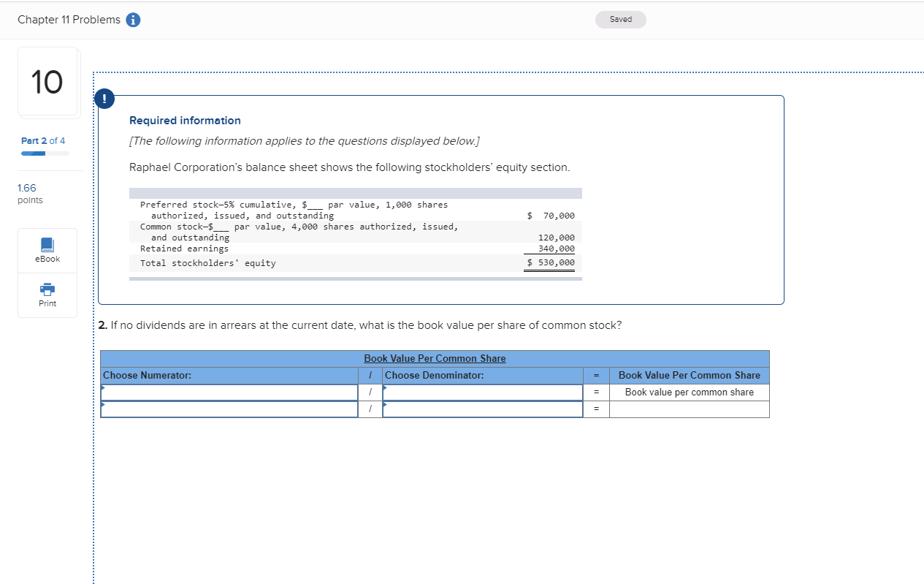Select question number 10 box

[x=48, y=82]
